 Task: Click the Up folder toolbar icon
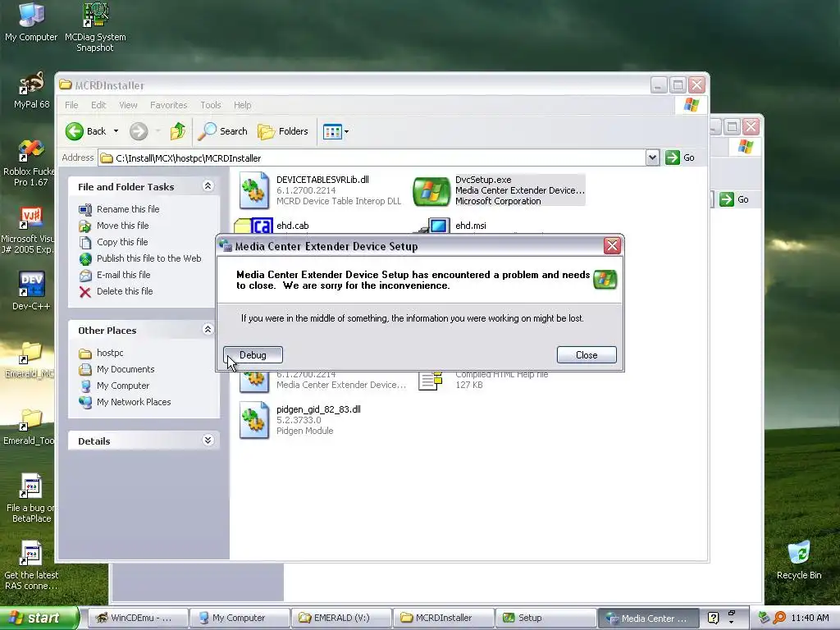[x=177, y=131]
